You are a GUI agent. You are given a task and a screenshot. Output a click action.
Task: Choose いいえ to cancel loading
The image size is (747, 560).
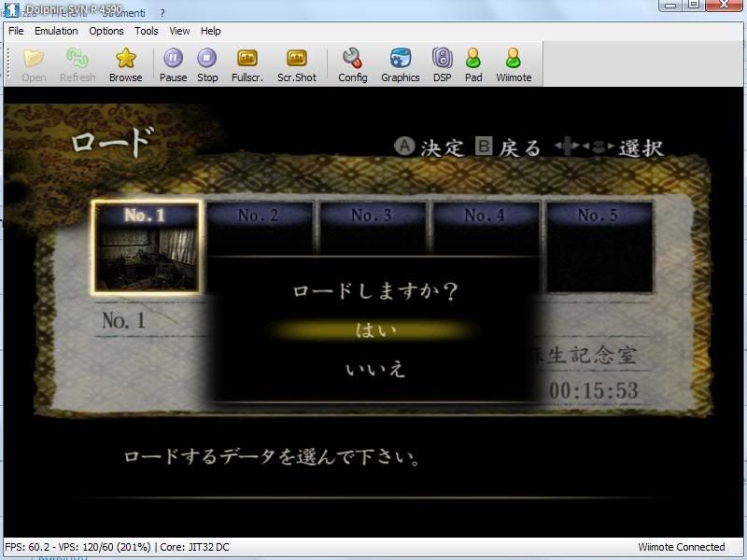coord(375,369)
